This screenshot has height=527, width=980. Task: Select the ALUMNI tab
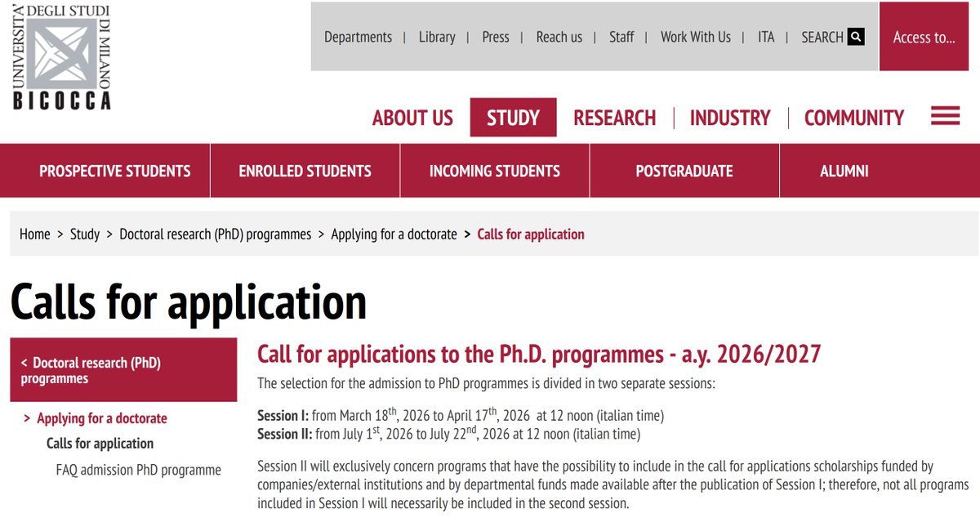pyautogui.click(x=844, y=171)
